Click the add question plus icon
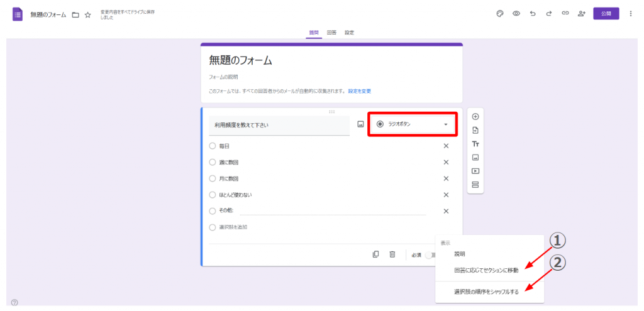The height and width of the screenshot is (311, 644). pyautogui.click(x=475, y=116)
